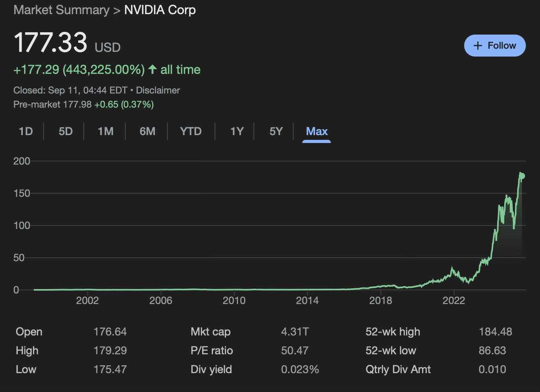View the 1Y stock performance
This screenshot has height=392, width=540.
[237, 131]
